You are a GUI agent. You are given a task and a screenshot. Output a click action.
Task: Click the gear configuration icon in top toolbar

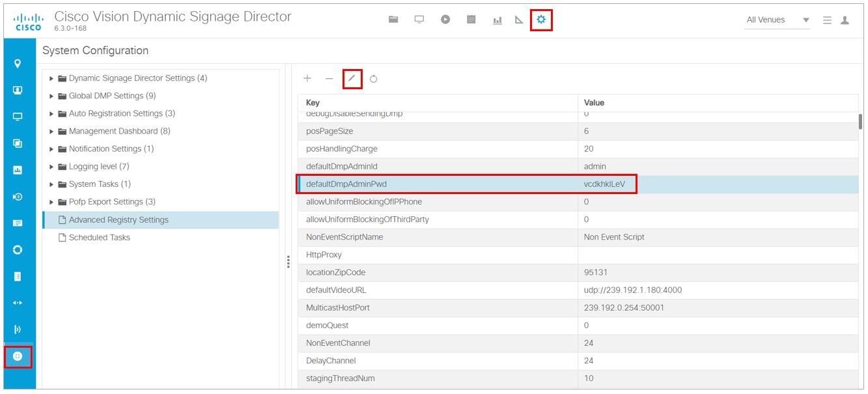tap(540, 20)
